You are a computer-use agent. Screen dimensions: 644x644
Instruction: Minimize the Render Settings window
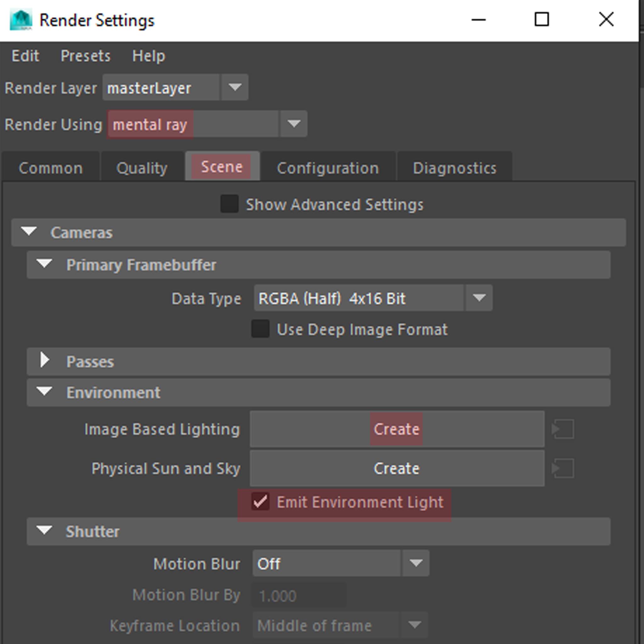[478, 20]
